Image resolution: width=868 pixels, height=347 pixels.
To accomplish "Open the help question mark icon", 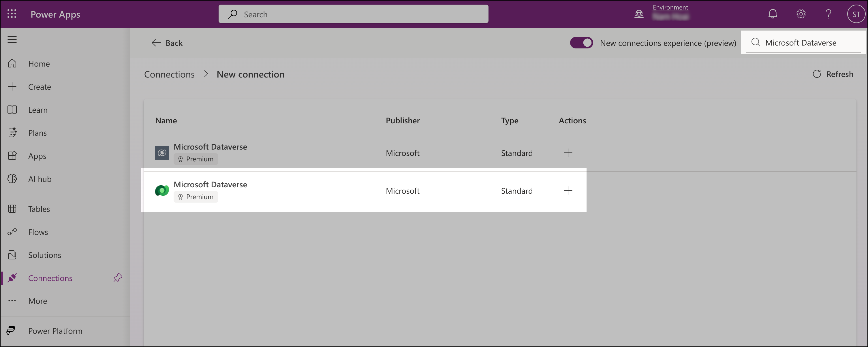I will [828, 14].
